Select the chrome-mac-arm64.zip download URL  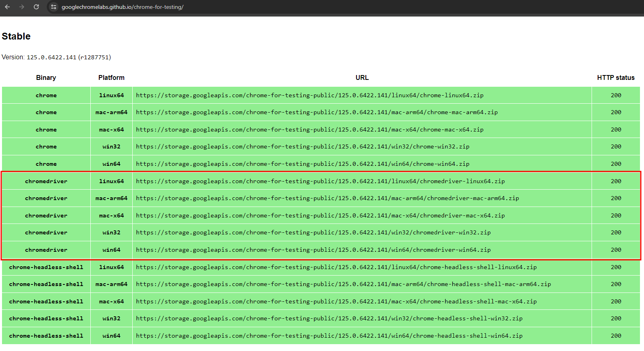click(317, 112)
